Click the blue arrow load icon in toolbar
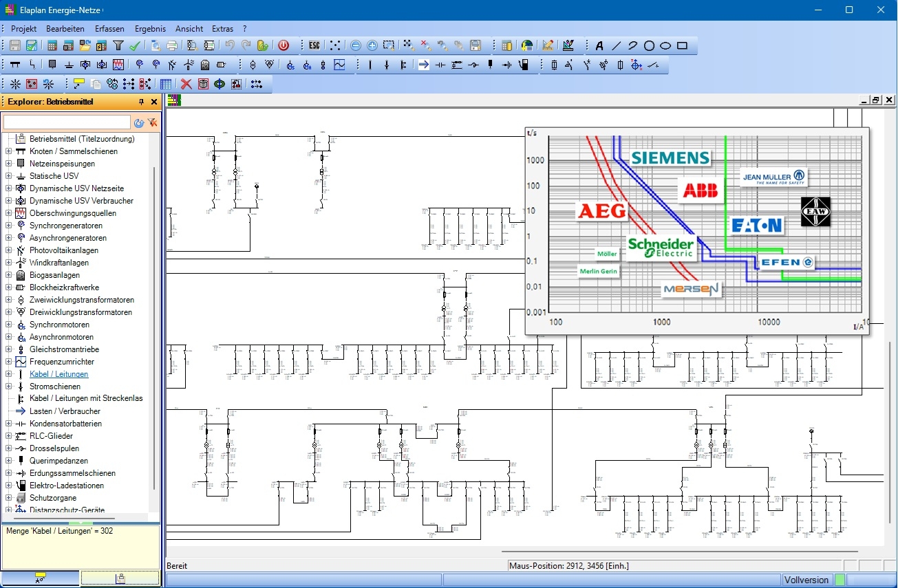The image size is (898, 588). pos(424,65)
